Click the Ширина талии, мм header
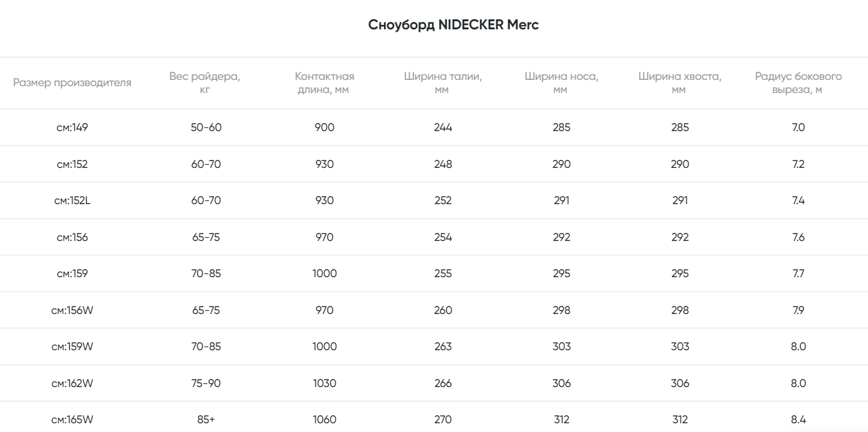This screenshot has height=432, width=868. [x=443, y=83]
